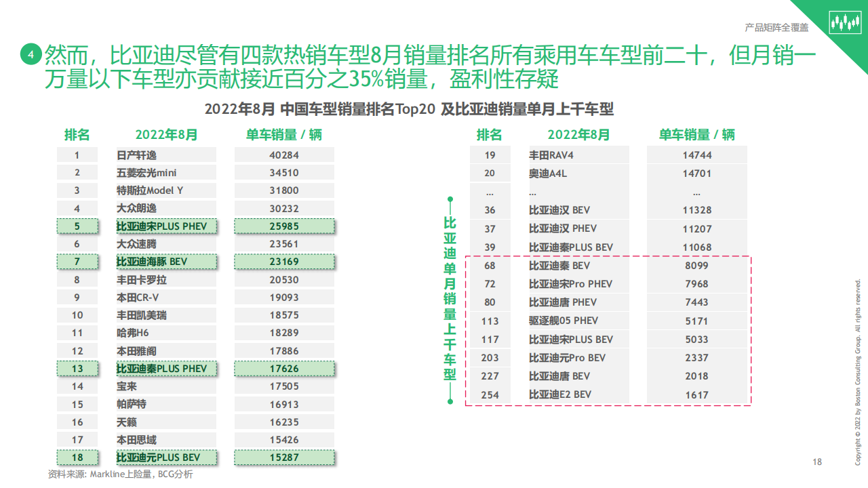Click the sales value 23561
This screenshot has width=868, height=488.
point(284,244)
